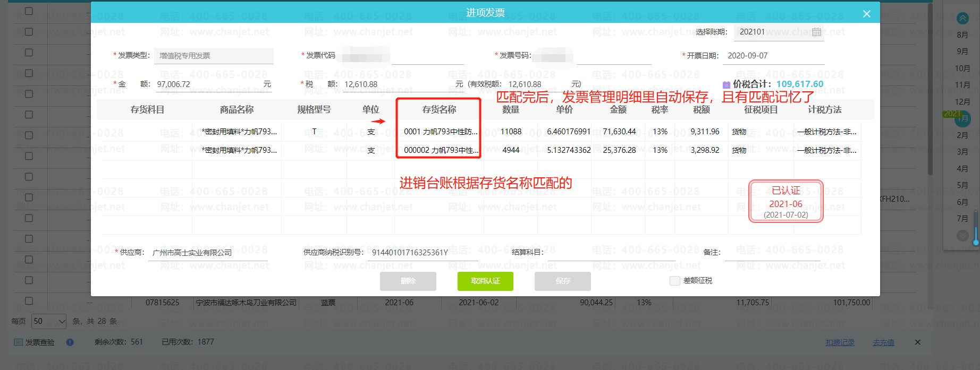Select month 3月 in the period timeline
The image size is (980, 370).
(x=962, y=152)
